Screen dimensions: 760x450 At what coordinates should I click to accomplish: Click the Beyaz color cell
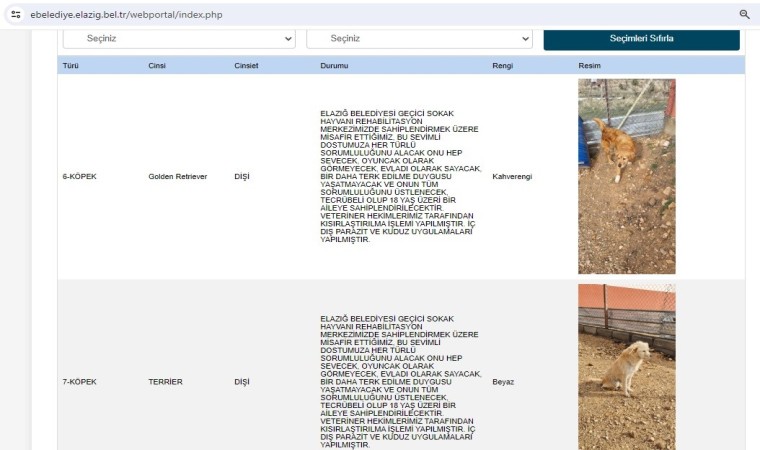(x=503, y=382)
